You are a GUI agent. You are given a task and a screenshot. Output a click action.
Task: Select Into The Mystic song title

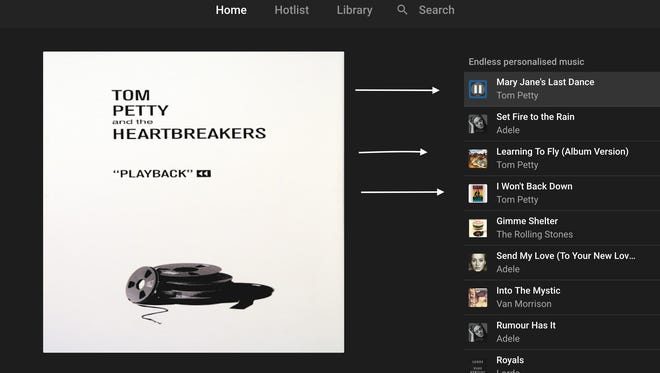(x=528, y=290)
